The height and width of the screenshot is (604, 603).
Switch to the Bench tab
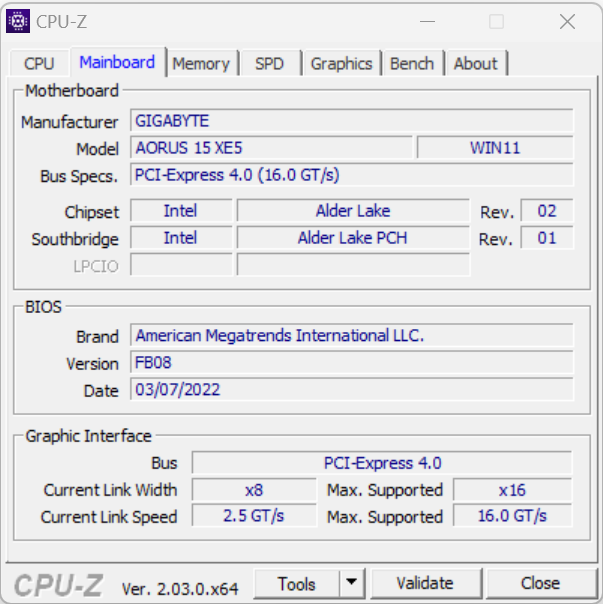point(412,63)
